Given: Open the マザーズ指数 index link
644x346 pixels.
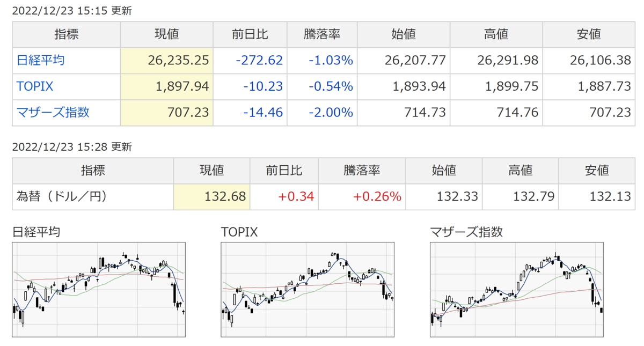Looking at the screenshot, I should tap(53, 113).
